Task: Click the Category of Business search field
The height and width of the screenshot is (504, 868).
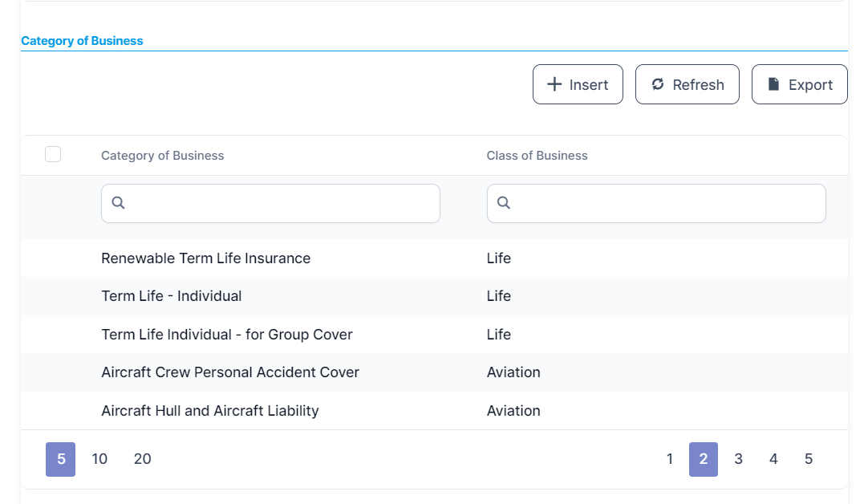Action: pos(281,204)
